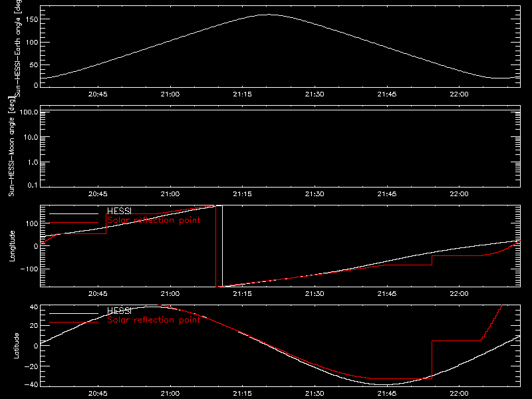Image resolution: width=532 pixels, height=399 pixels.
Task: Click the white HESSI legend line in Longitude panel
Action: tap(74, 213)
